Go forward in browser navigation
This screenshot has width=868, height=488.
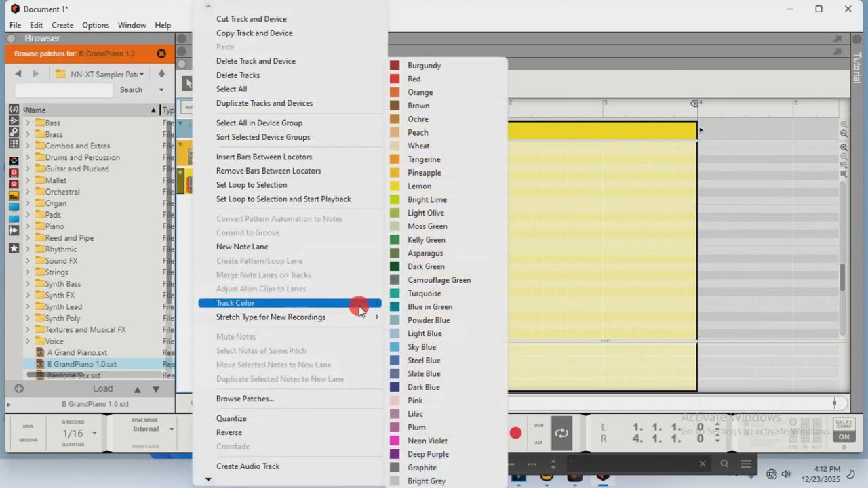coord(36,74)
